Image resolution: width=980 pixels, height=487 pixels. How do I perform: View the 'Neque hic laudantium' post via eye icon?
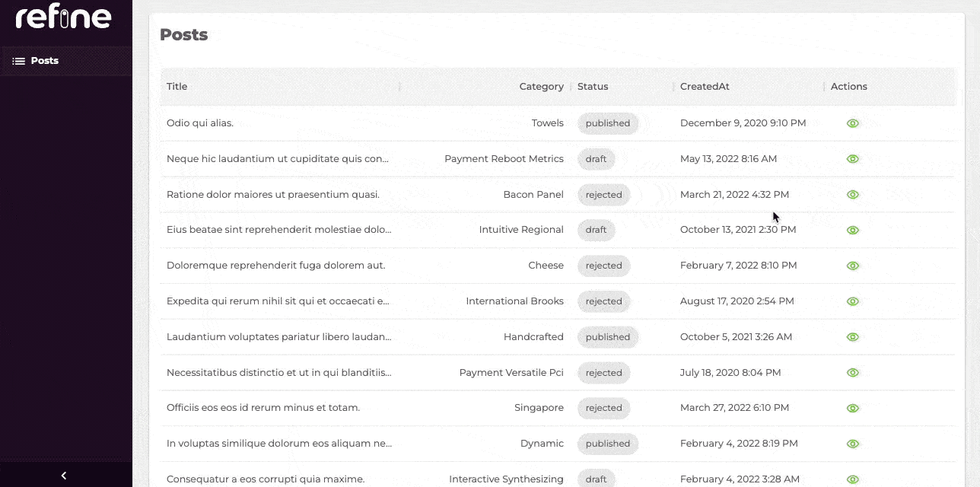pos(852,159)
